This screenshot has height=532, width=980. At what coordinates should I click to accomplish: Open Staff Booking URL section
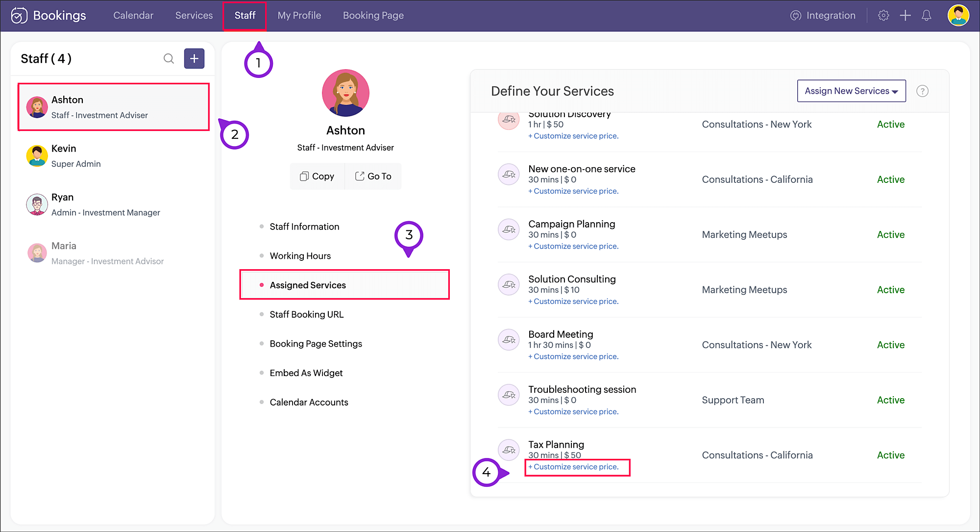coord(306,315)
